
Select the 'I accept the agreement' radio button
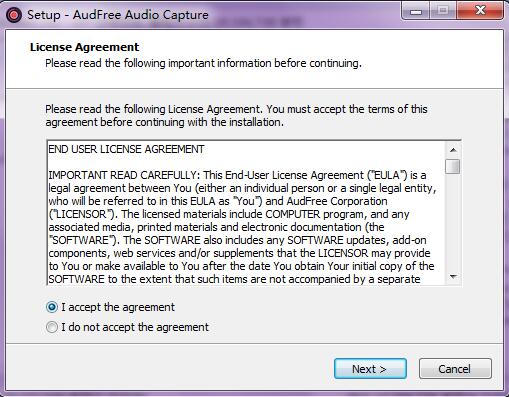coord(52,307)
